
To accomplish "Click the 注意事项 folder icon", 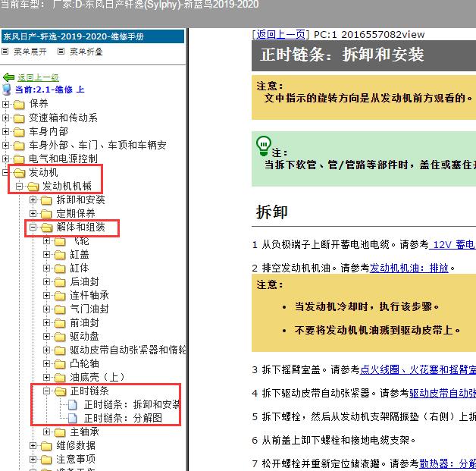I will (x=46, y=460).
